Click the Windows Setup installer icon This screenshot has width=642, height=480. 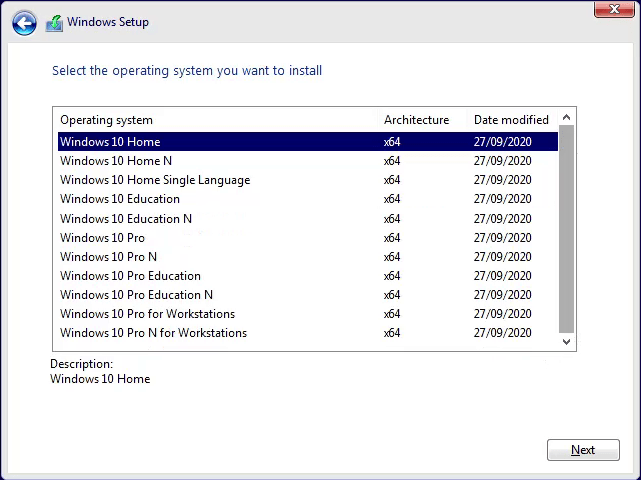(x=54, y=23)
